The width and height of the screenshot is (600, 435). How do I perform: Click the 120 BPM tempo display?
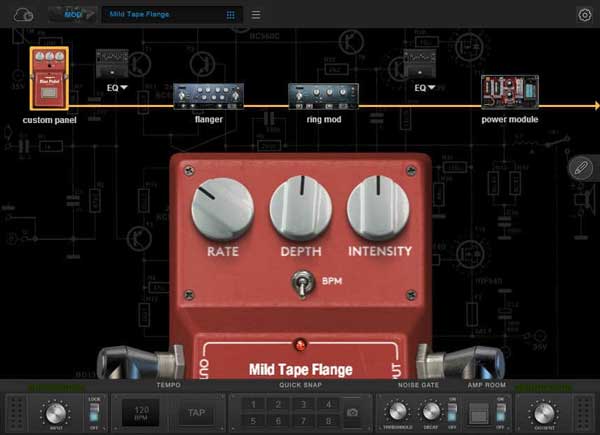click(x=141, y=413)
